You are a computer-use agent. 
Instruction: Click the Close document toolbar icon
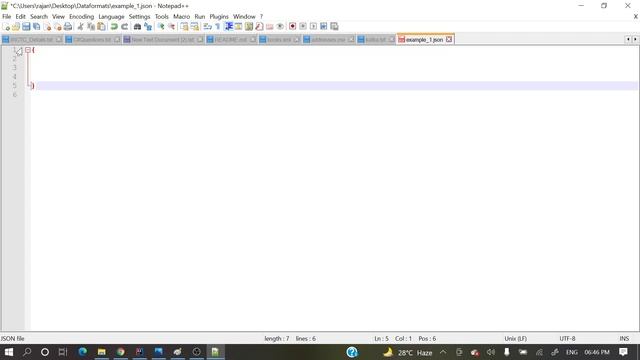tap(47, 27)
